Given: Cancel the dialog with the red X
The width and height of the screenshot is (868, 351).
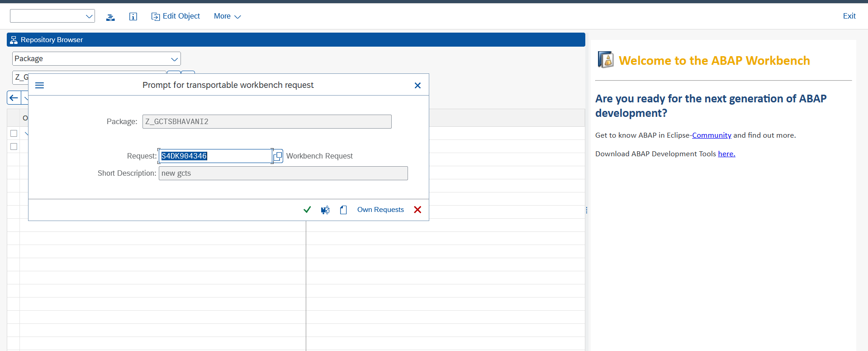Looking at the screenshot, I should [x=417, y=210].
